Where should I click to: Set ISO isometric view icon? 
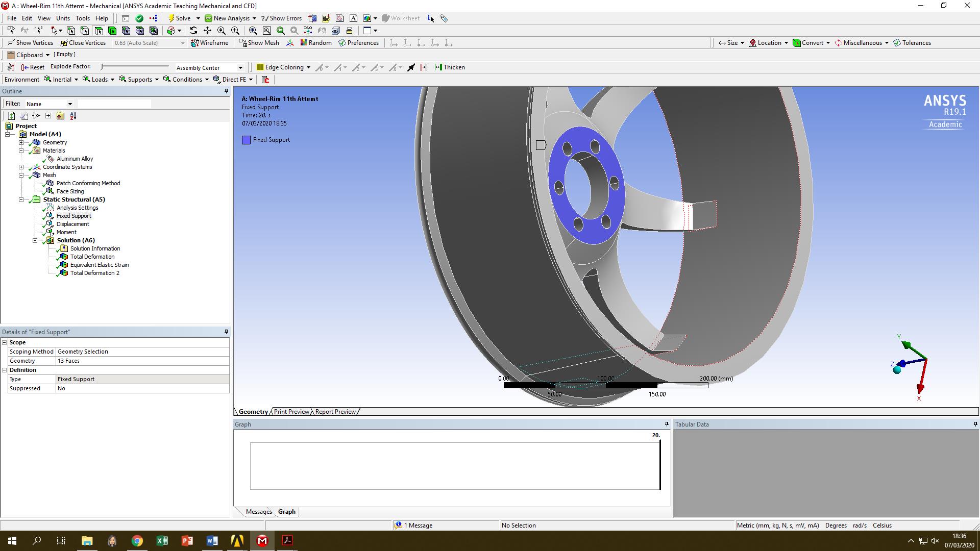(308, 31)
